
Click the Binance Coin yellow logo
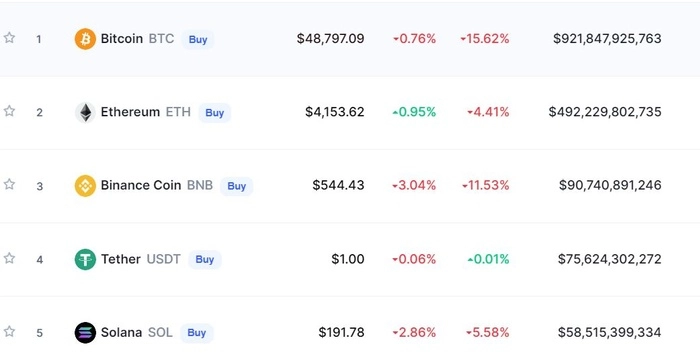coord(85,186)
